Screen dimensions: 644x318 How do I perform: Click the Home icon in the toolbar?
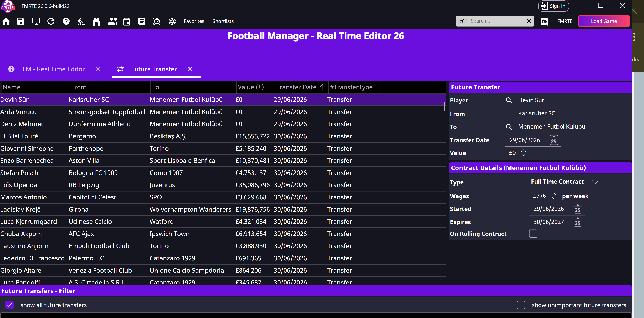click(x=6, y=21)
